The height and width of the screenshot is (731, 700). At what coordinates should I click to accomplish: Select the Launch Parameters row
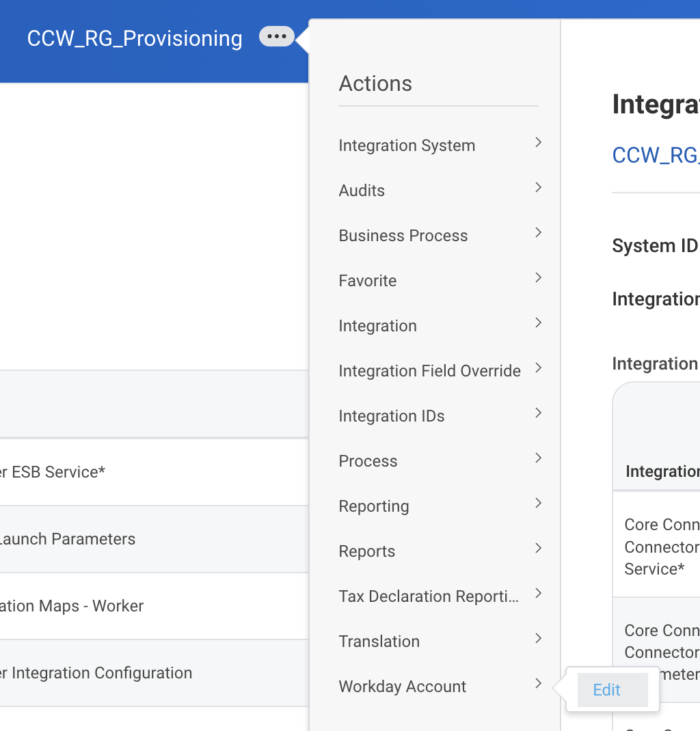[x=154, y=539]
